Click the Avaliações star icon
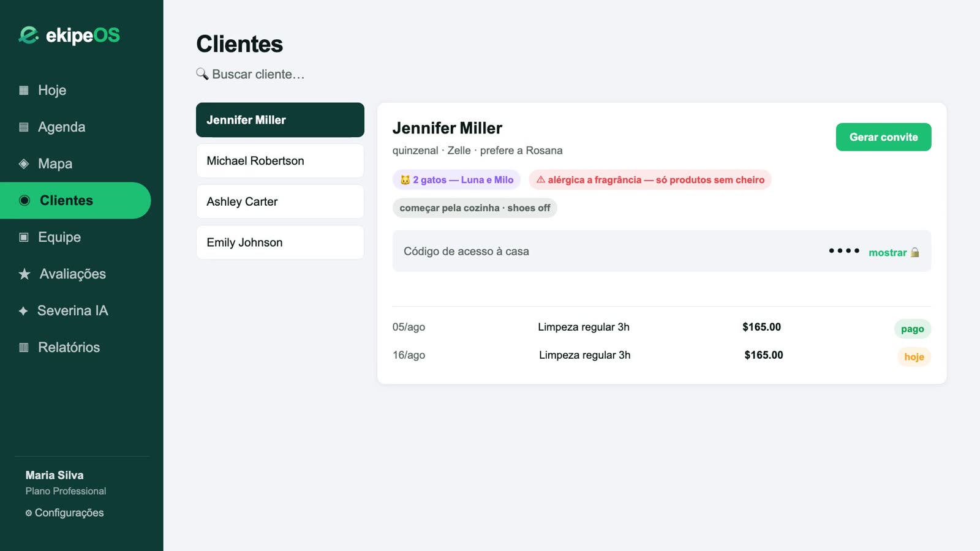The height and width of the screenshot is (551, 980). pos(24,274)
